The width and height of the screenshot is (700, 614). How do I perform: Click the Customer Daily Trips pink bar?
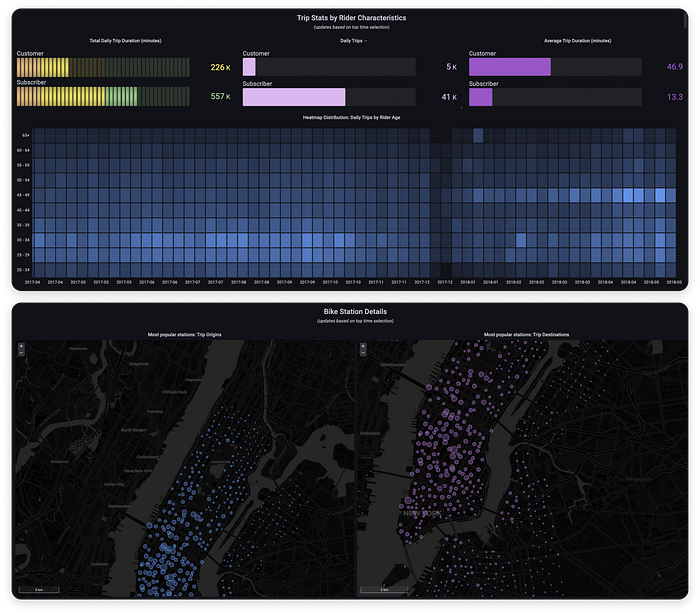(249, 67)
